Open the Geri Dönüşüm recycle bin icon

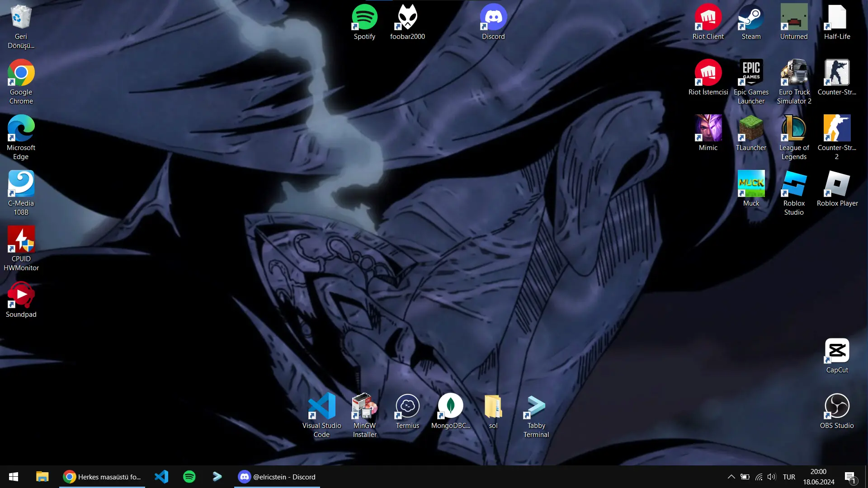pyautogui.click(x=21, y=26)
